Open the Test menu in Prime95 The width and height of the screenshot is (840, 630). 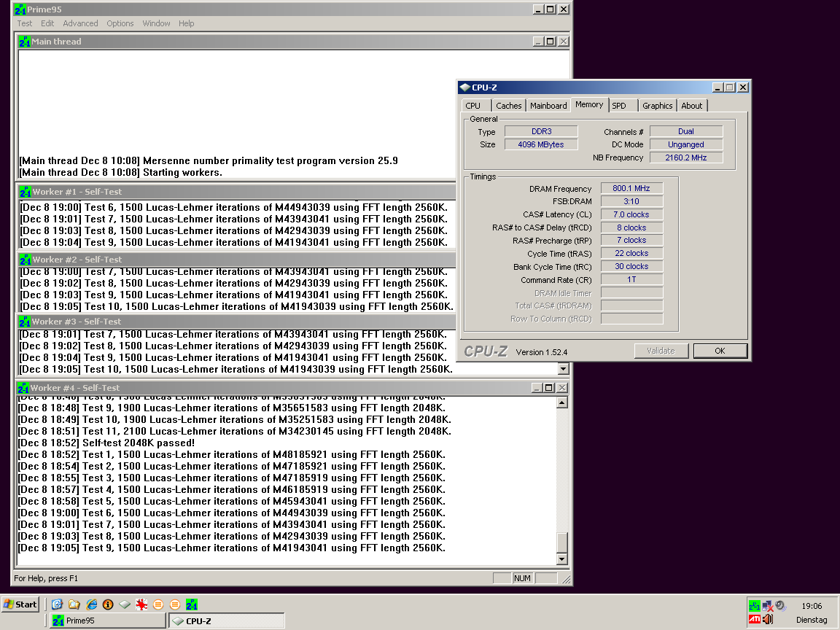pyautogui.click(x=25, y=23)
